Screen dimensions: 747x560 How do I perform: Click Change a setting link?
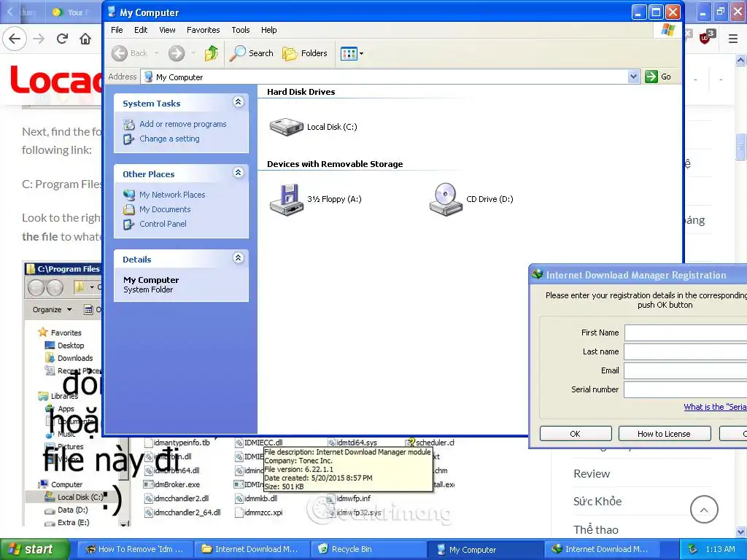[169, 139]
